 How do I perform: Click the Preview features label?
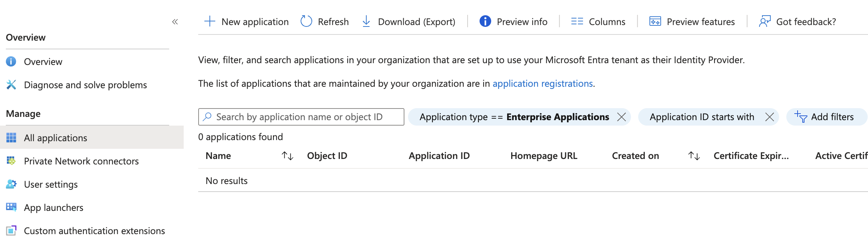tap(701, 22)
